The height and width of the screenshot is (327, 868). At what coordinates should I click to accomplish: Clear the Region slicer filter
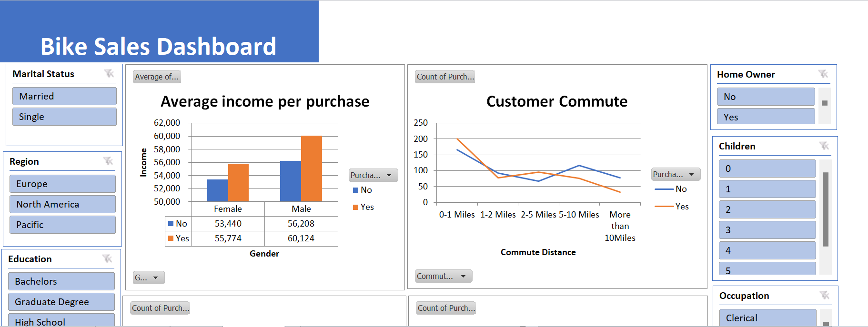[x=108, y=161]
